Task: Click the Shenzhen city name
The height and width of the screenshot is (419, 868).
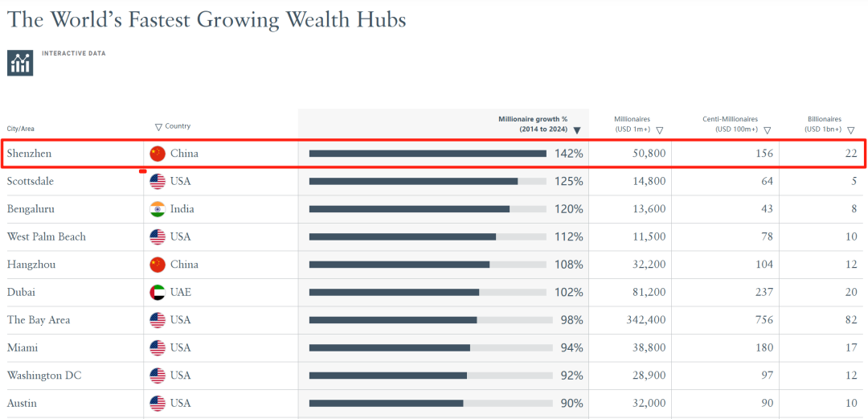Action: coord(30,154)
